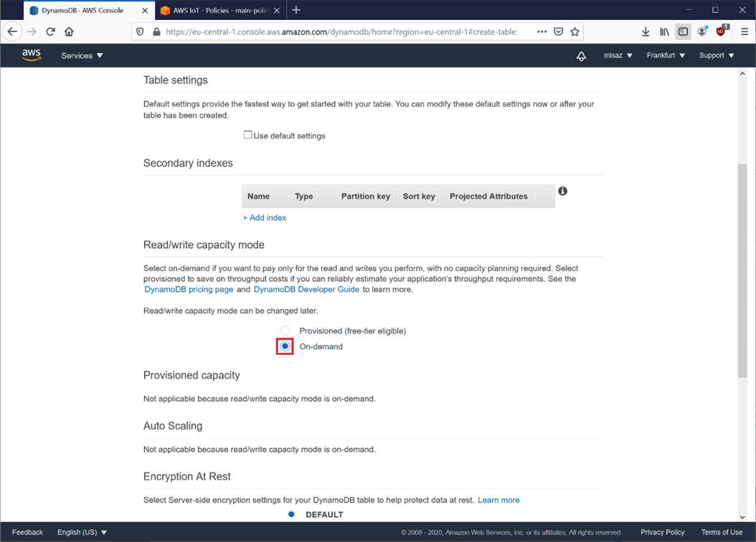Click the scrollbar down arrow
Viewport: 756px width, 542px height.
coord(742,517)
